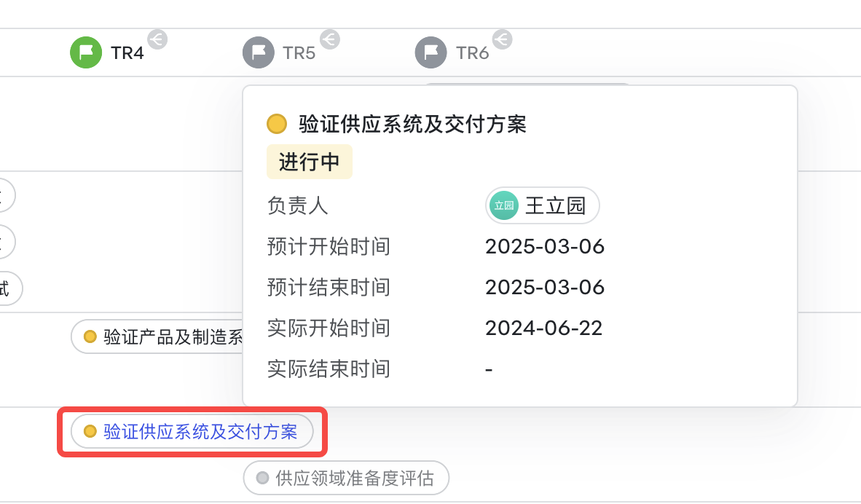Click the TR5 milestone label
861x504 pixels.
coord(299,53)
